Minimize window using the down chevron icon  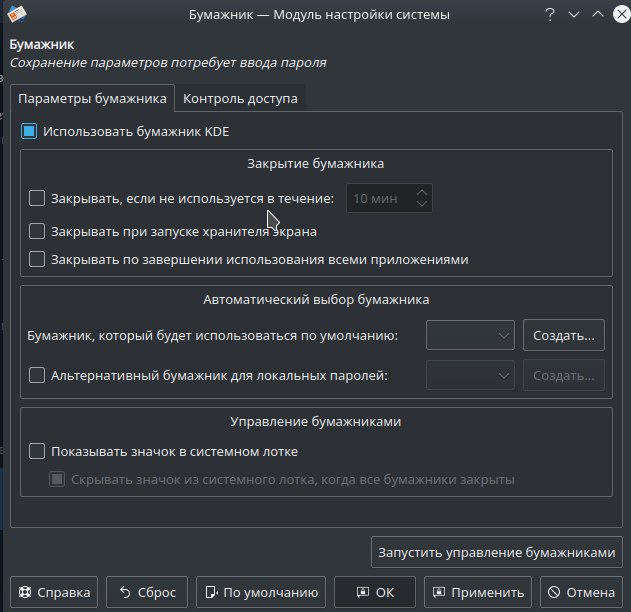tap(574, 15)
